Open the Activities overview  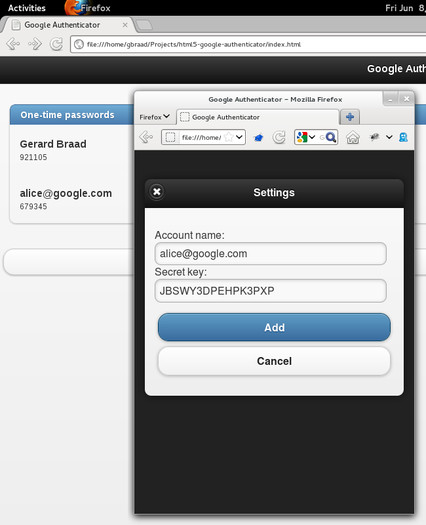pyautogui.click(x=26, y=8)
